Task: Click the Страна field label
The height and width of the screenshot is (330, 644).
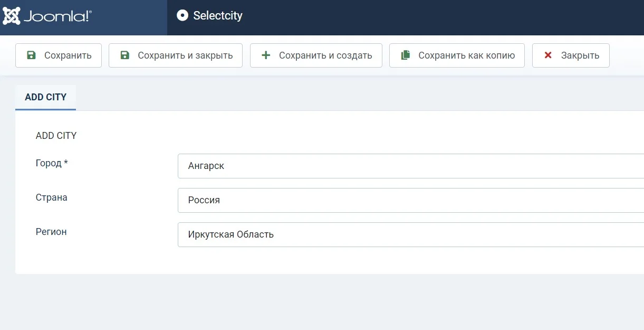Action: [52, 197]
